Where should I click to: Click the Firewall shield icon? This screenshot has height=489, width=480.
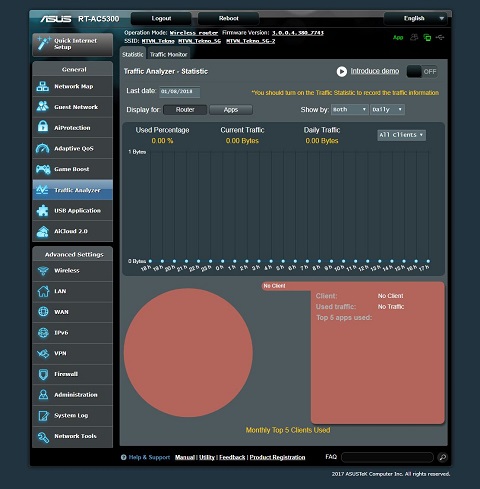[x=43, y=374]
